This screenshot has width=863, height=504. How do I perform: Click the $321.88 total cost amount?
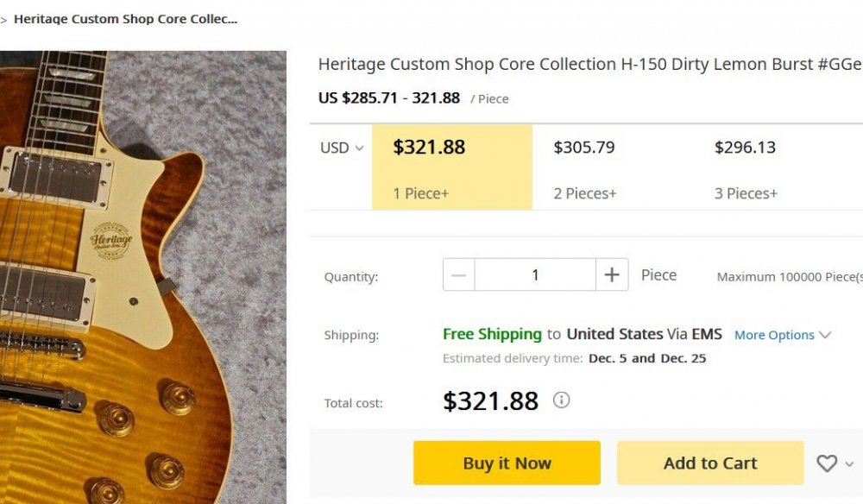(x=490, y=401)
